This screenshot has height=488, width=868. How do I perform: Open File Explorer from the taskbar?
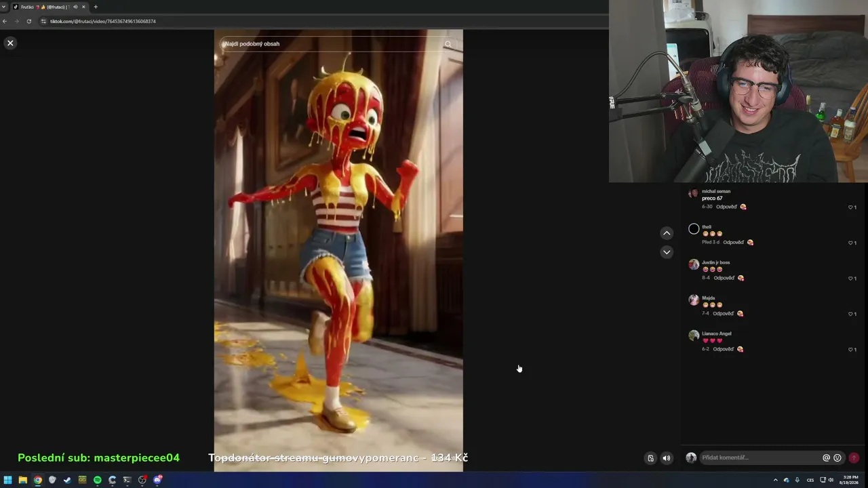coord(23,480)
